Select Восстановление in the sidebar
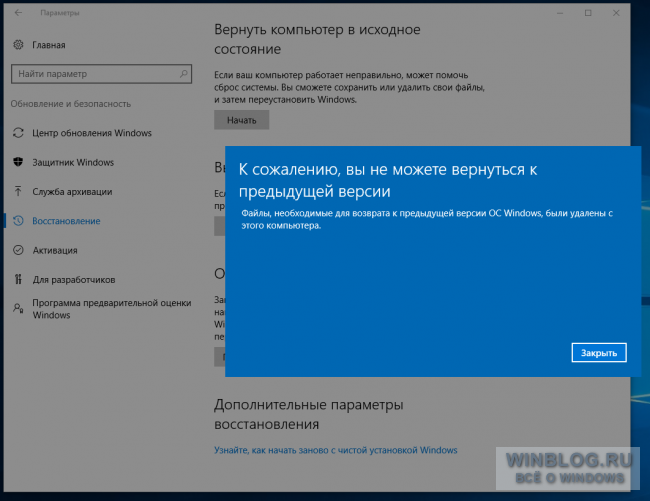This screenshot has width=650, height=501. (66, 221)
